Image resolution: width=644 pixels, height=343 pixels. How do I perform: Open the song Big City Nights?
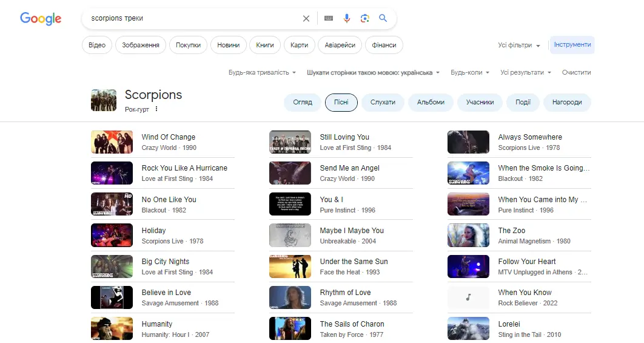pos(163,267)
